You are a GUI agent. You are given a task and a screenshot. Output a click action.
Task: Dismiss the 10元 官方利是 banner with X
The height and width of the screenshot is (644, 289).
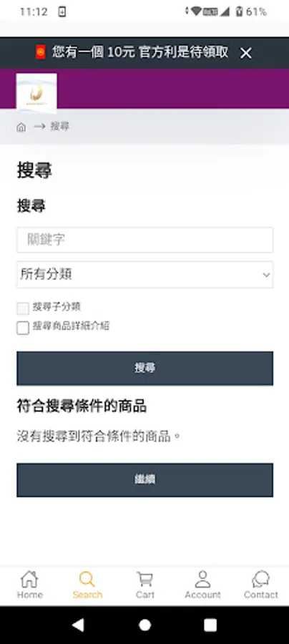pos(246,53)
